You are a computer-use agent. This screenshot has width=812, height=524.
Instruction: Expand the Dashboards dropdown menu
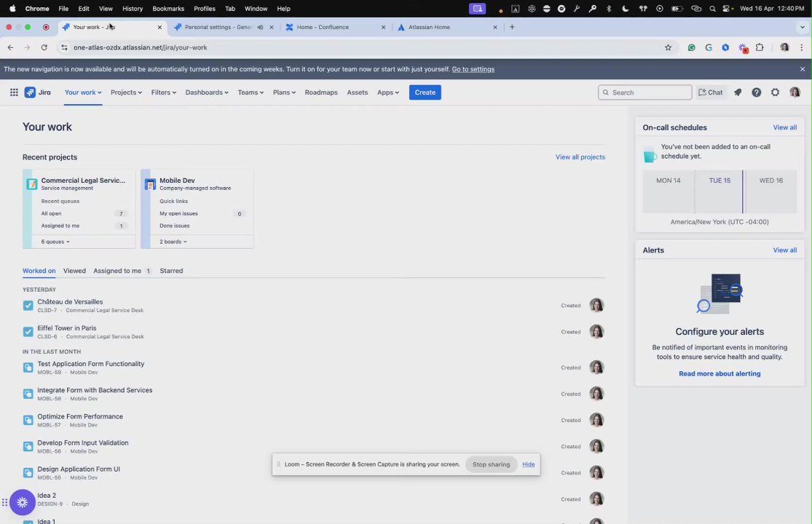(x=207, y=92)
